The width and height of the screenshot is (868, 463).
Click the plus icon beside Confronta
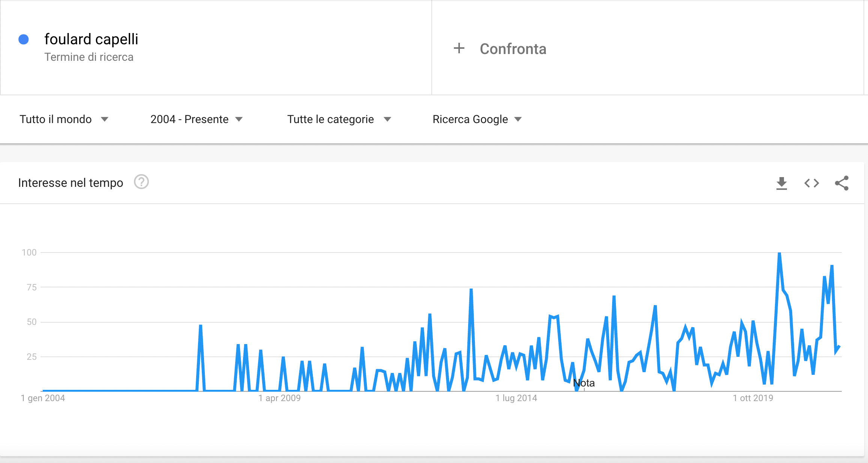click(459, 48)
